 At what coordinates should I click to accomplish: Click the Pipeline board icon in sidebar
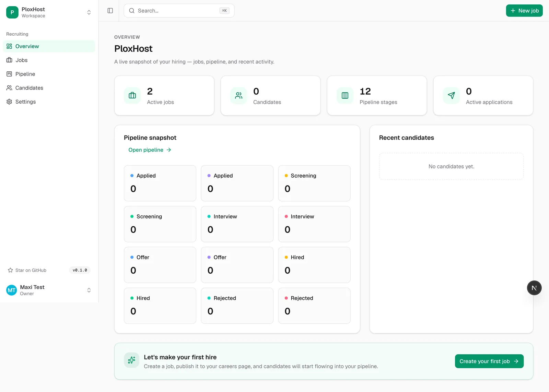coord(9,74)
